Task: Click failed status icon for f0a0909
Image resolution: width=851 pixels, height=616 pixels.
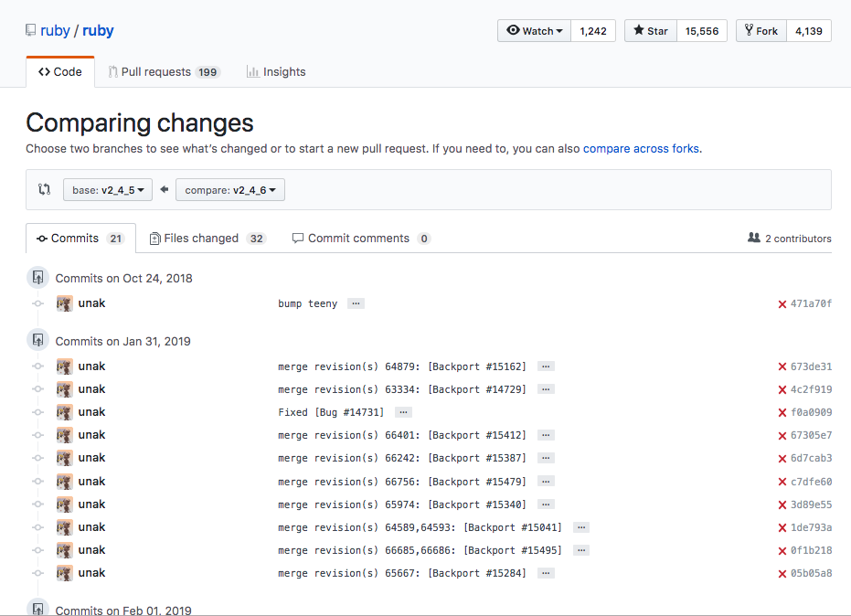Action: (x=782, y=412)
